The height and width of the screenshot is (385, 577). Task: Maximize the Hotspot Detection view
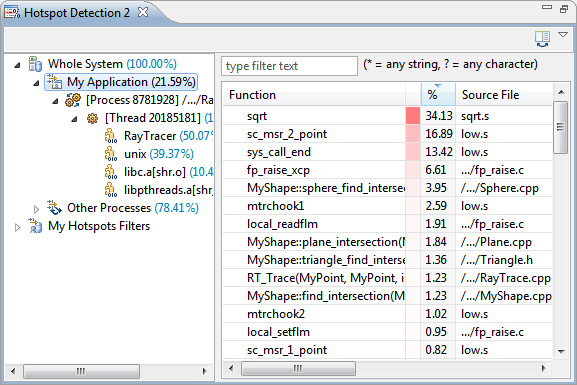coord(564,9)
